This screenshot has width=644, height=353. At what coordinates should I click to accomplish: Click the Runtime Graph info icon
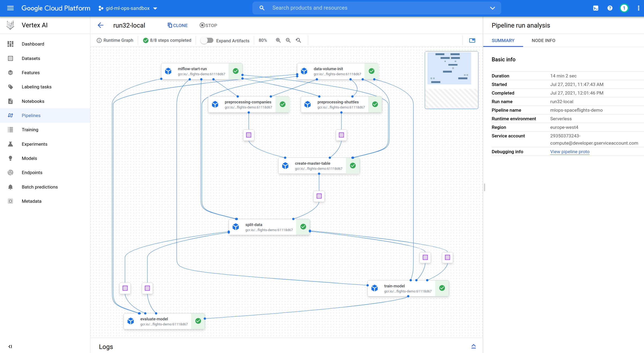(x=99, y=40)
